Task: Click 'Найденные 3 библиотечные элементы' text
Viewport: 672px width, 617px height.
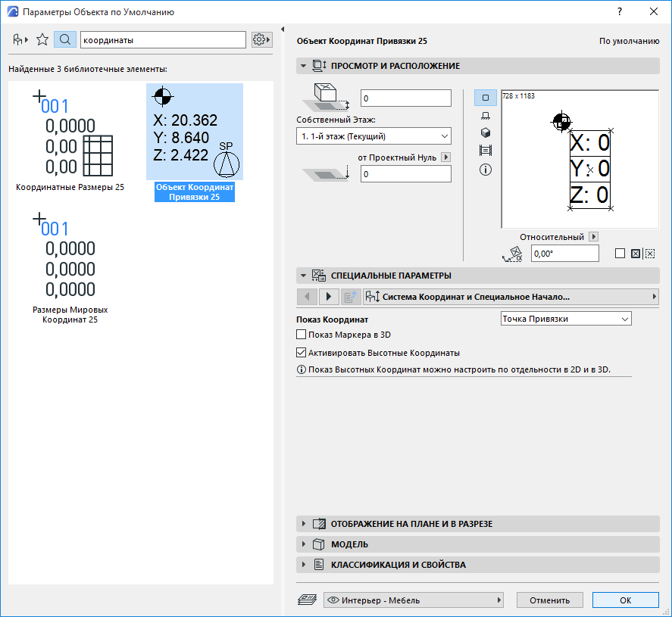Action: (88, 69)
